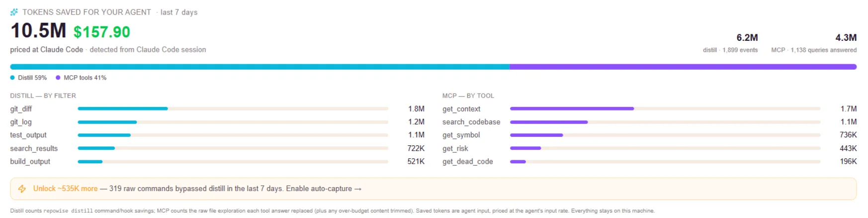Select the git_log filter label
Image resolution: width=868 pixels, height=218 pixels.
coord(21,122)
